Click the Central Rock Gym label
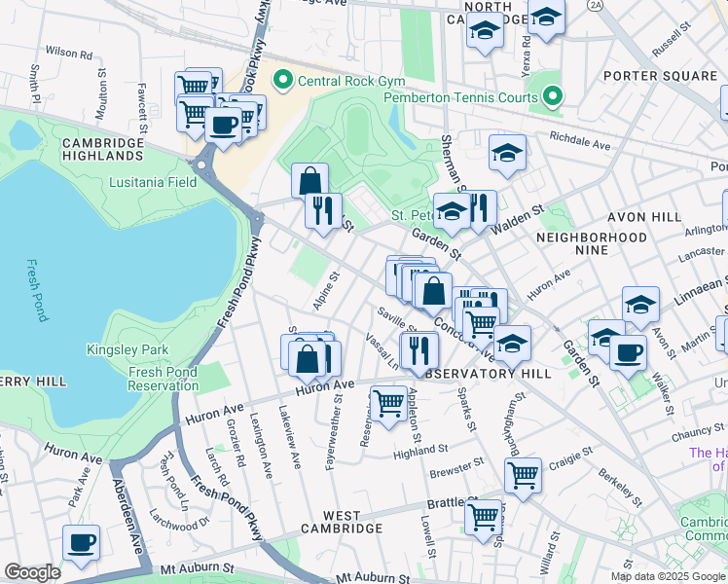Image resolution: width=728 pixels, height=584 pixels. [351, 81]
